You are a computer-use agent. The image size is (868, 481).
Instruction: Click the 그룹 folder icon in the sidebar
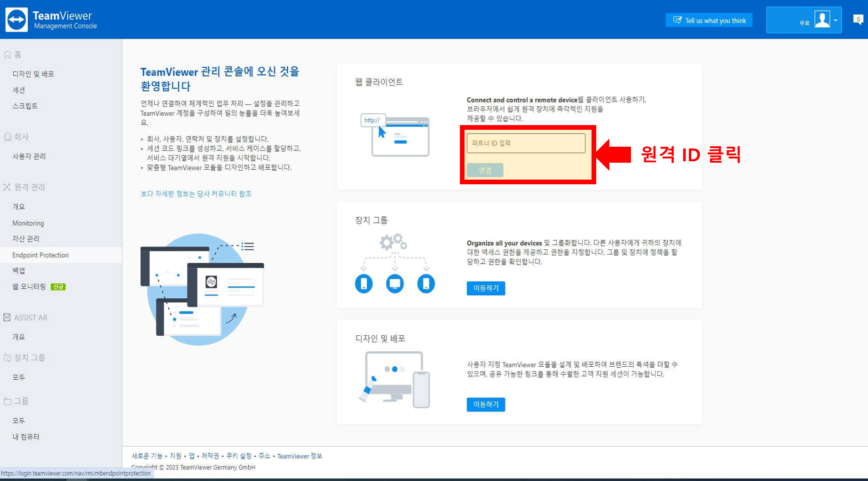point(8,401)
